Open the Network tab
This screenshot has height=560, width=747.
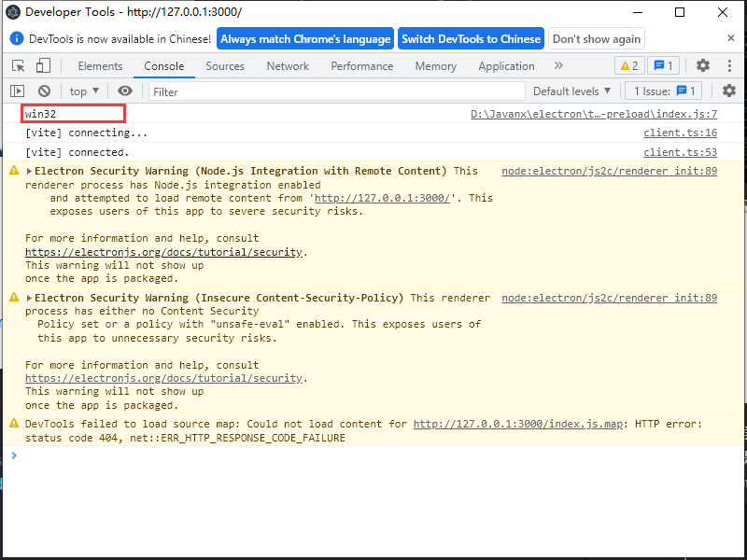(288, 66)
